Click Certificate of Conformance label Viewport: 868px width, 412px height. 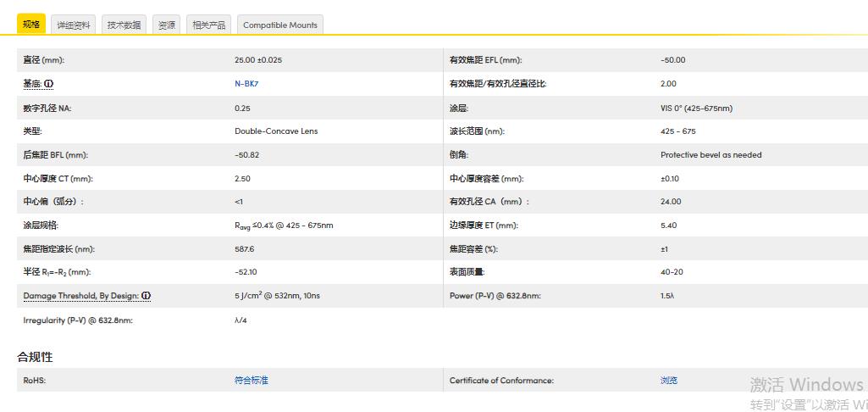501,381
